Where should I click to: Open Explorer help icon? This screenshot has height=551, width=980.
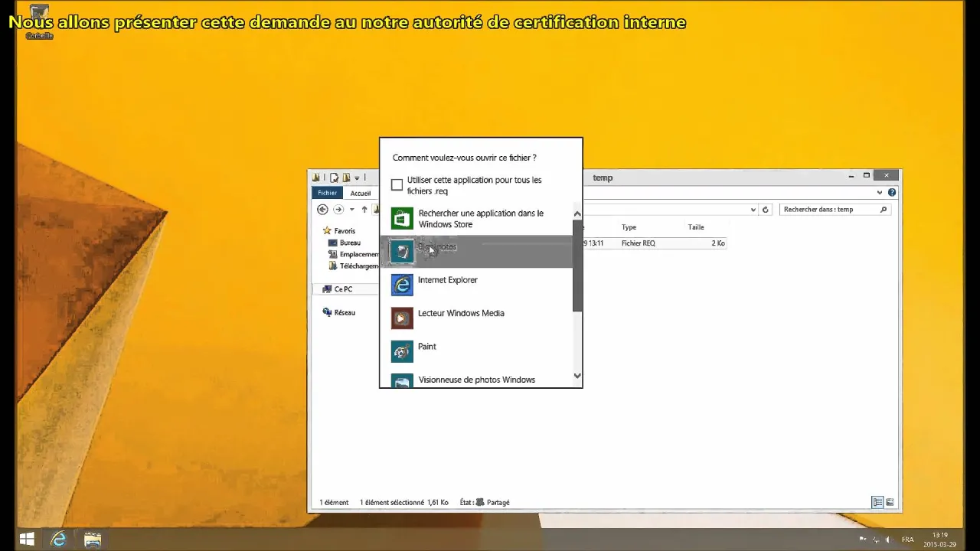[892, 193]
